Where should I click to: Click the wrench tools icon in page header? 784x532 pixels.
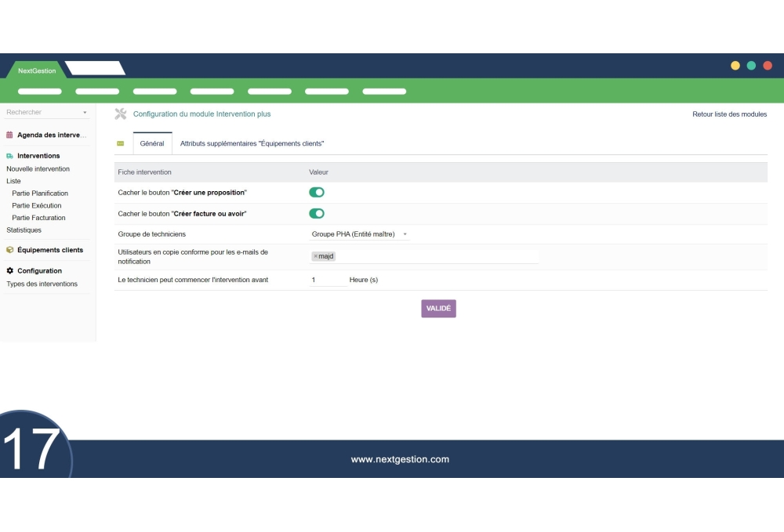click(x=121, y=114)
